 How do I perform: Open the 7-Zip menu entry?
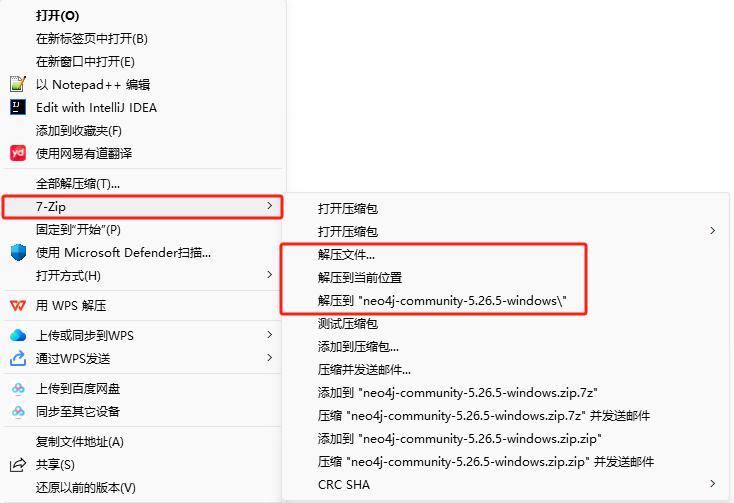143,207
